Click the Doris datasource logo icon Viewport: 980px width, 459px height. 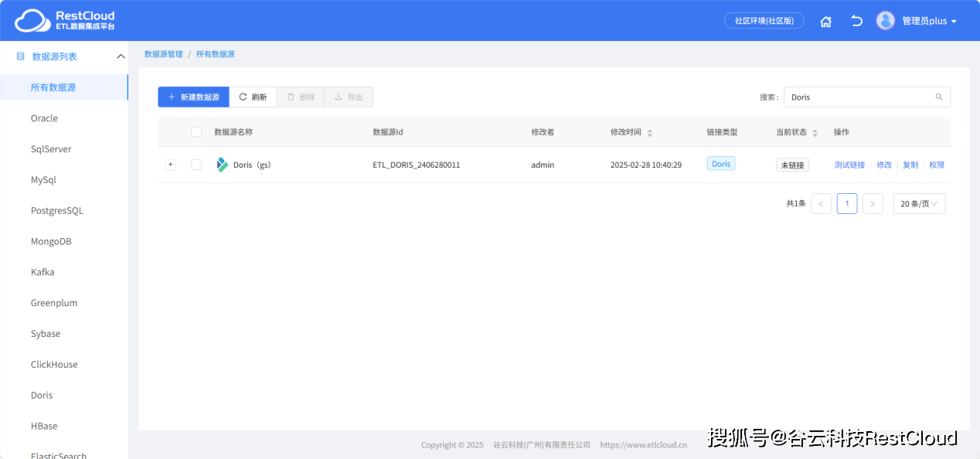point(222,165)
